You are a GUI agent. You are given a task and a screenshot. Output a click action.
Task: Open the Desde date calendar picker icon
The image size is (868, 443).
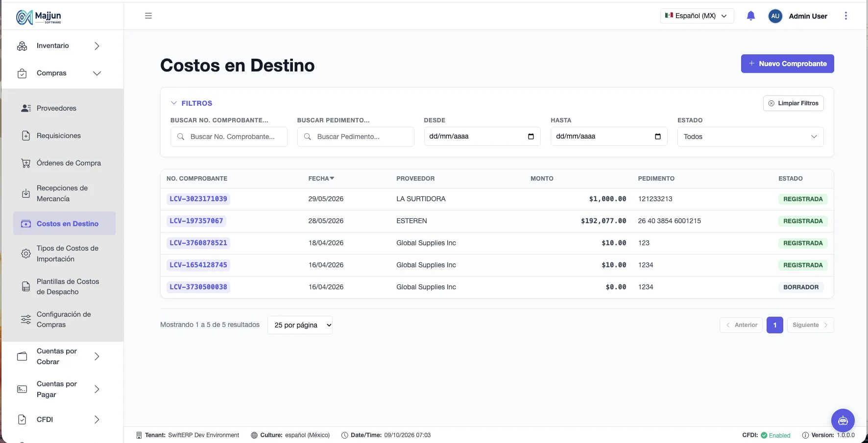coord(531,137)
